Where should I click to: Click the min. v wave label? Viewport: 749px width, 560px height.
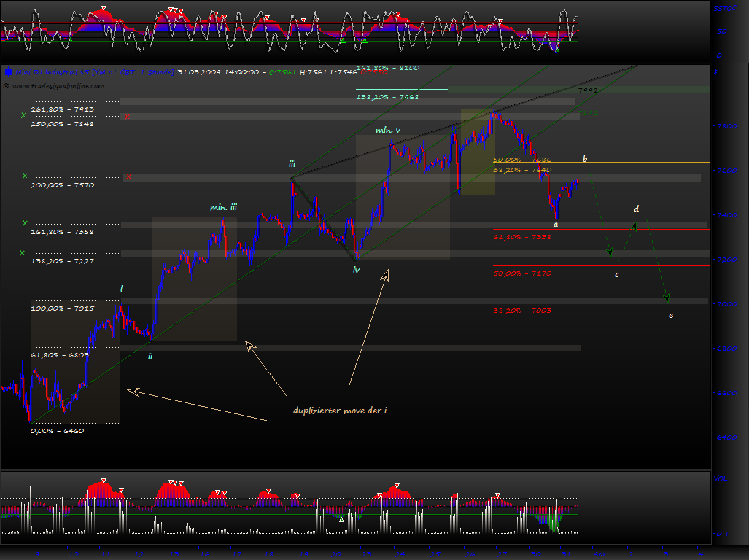pyautogui.click(x=388, y=131)
